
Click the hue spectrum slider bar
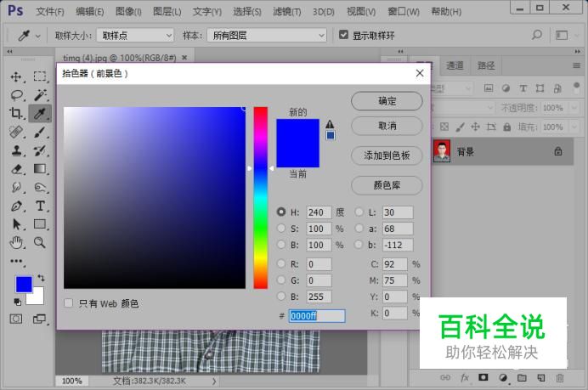261,198
